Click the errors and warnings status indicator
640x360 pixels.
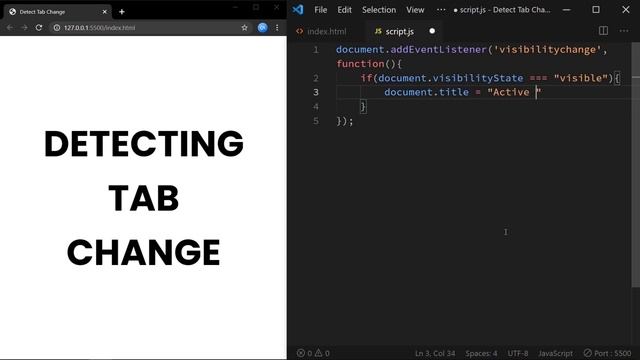point(313,353)
